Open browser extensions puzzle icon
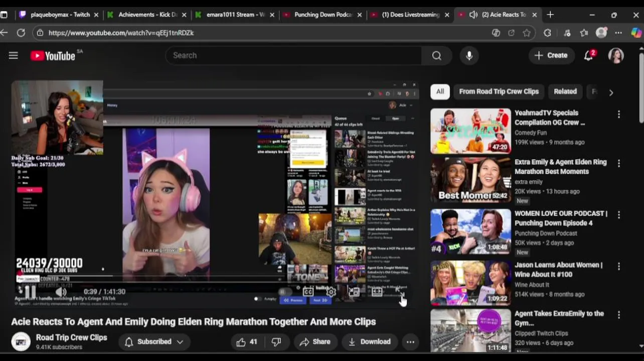Screen dimensions: 644x361 tap(547, 33)
